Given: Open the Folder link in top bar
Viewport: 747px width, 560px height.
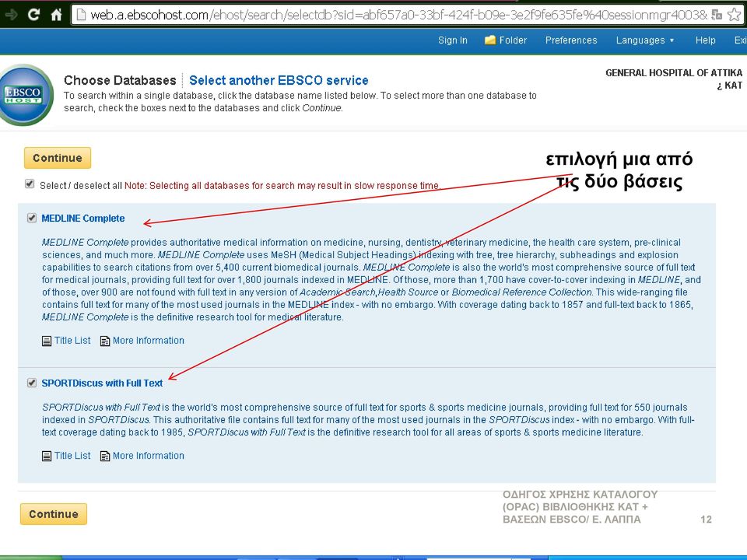Looking at the screenshot, I should (513, 40).
